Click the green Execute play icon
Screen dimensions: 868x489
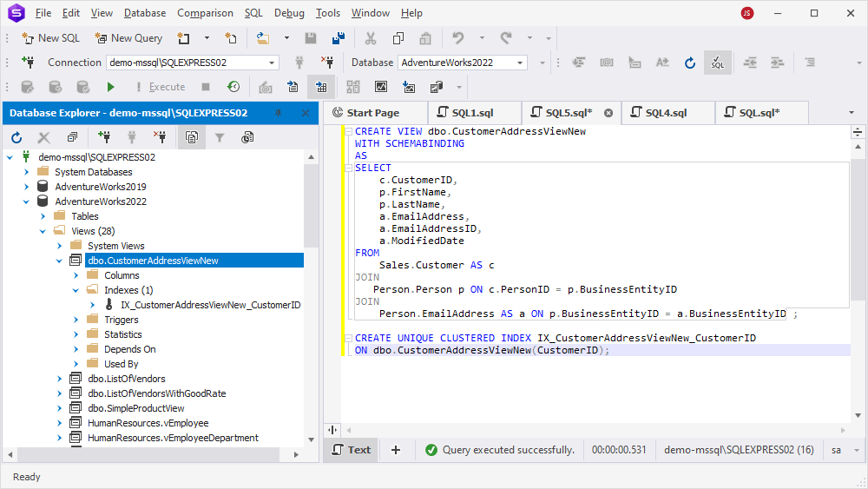(x=111, y=87)
